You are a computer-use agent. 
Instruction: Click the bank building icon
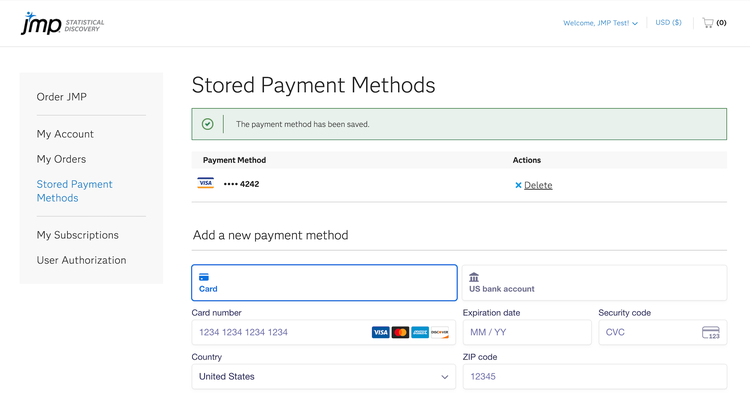pos(474,277)
